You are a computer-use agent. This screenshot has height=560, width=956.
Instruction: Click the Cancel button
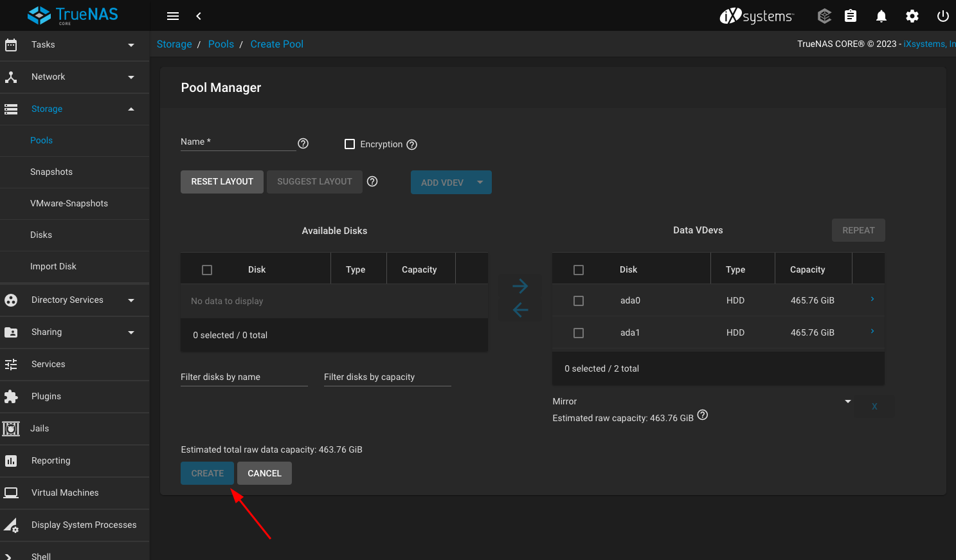[x=264, y=473]
